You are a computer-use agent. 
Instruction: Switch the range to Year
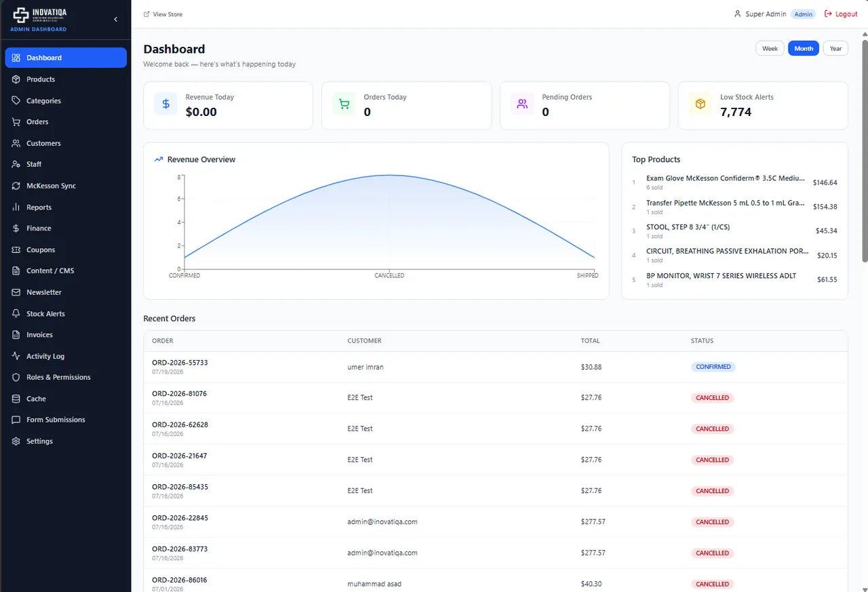(x=835, y=48)
